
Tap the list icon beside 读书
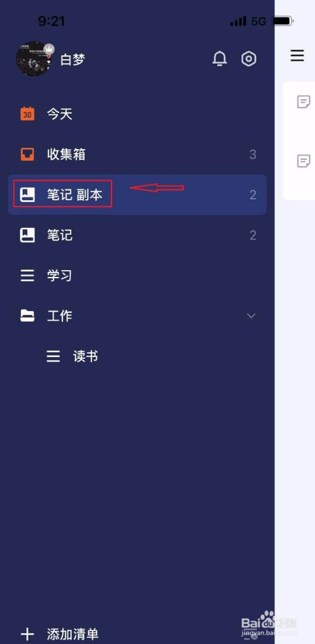point(54,356)
